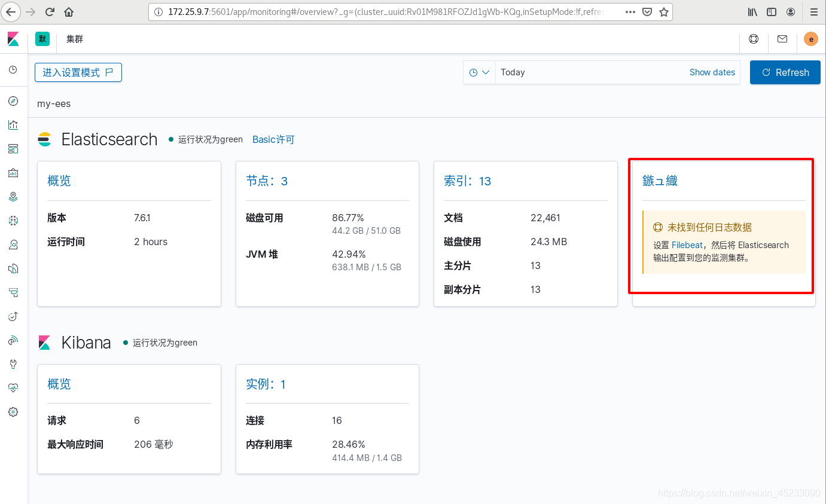The image size is (826, 504).
Task: Open the Firefox hamburger menu
Action: (x=813, y=12)
